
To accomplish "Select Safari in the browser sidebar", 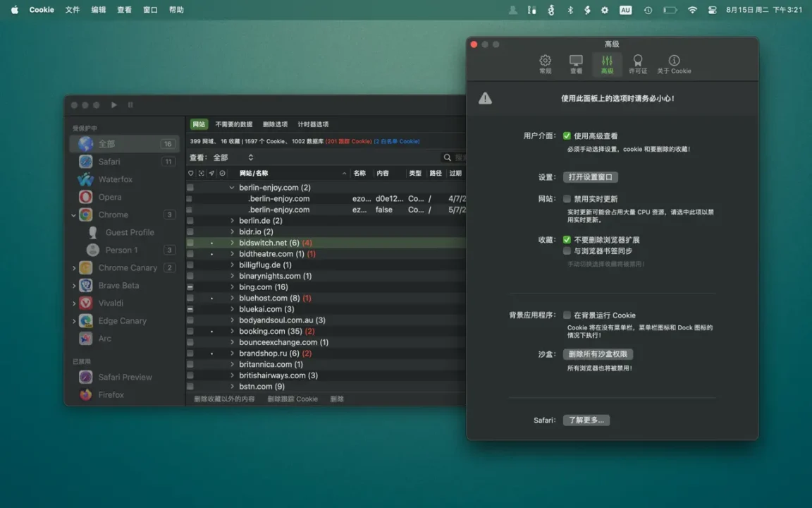I will (124, 161).
